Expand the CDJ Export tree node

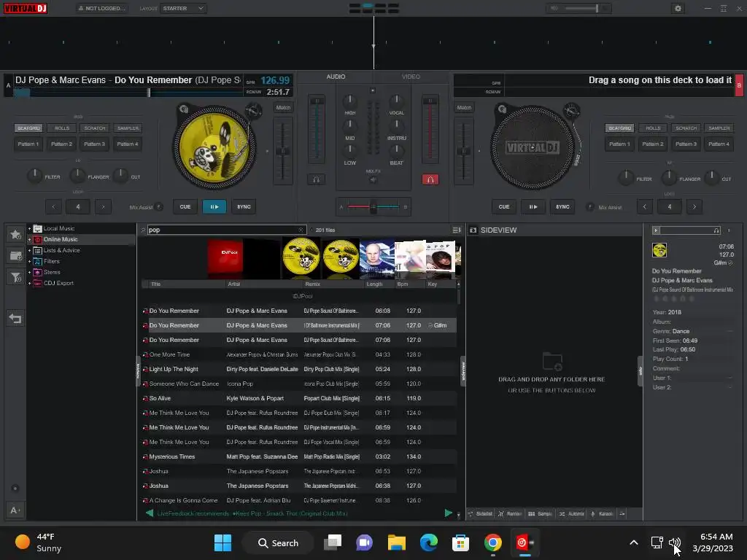point(29,284)
